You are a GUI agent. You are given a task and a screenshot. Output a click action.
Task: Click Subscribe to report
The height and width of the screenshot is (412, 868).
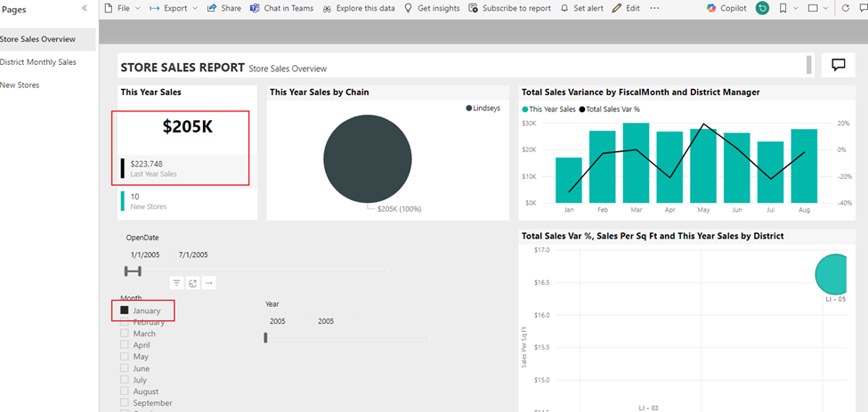point(510,8)
